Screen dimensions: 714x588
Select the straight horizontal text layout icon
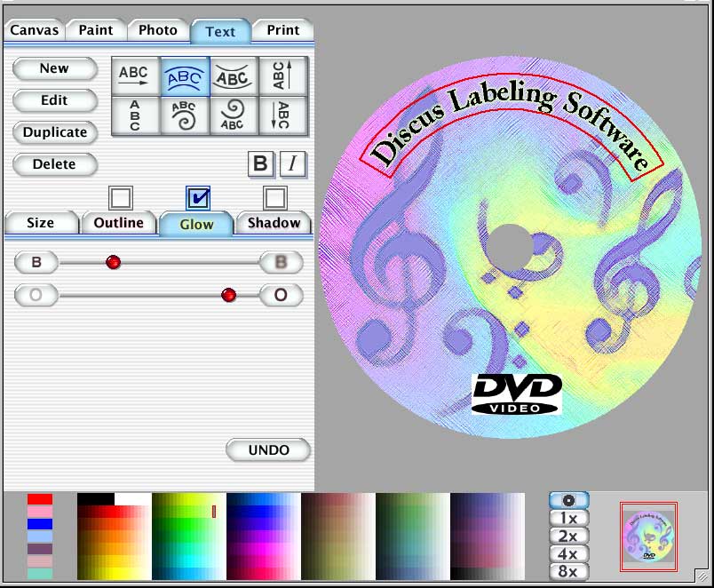coord(136,76)
